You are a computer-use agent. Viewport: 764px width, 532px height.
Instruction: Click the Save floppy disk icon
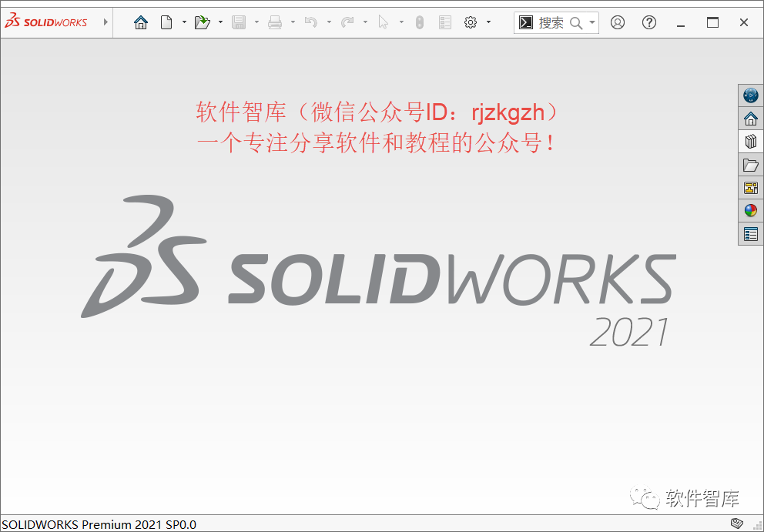[x=239, y=22]
